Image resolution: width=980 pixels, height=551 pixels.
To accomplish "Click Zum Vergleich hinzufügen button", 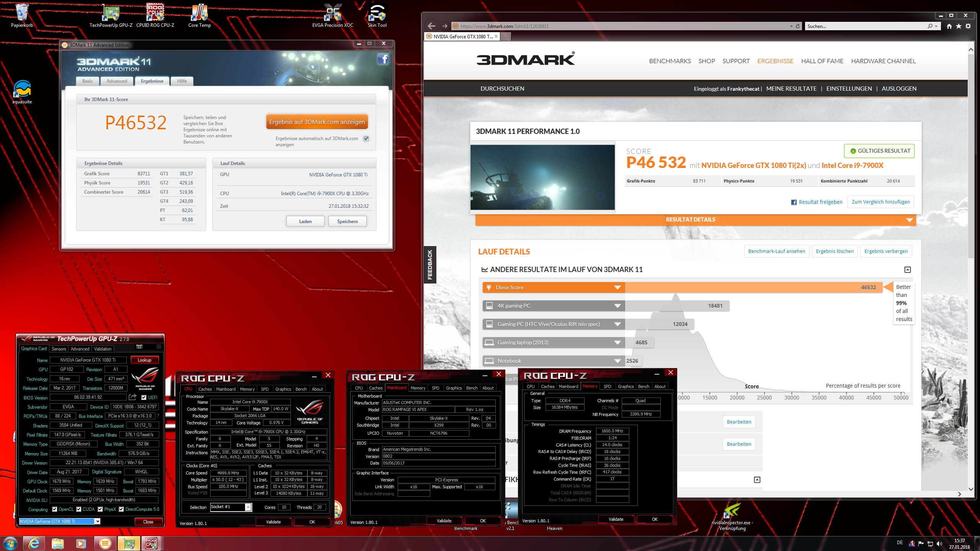I will 880,202.
